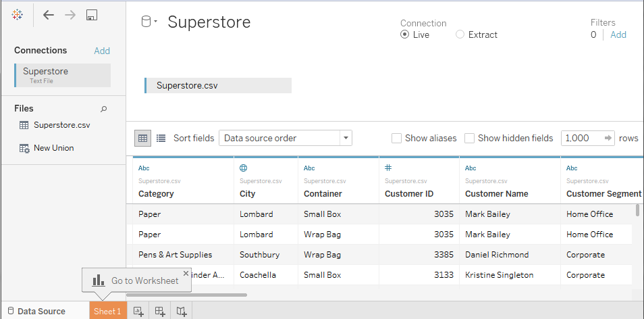The height and width of the screenshot is (319, 644).
Task: Apply row count with arrow icon
Action: tap(608, 138)
